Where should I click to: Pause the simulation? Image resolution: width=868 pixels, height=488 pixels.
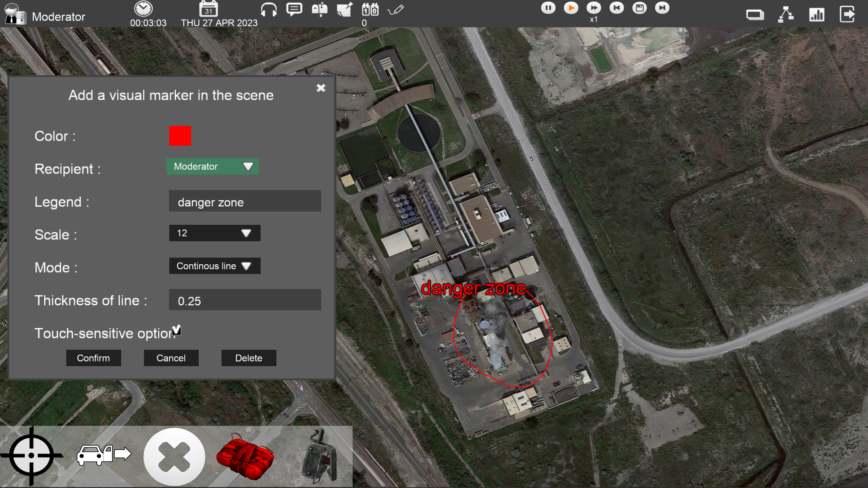click(548, 8)
